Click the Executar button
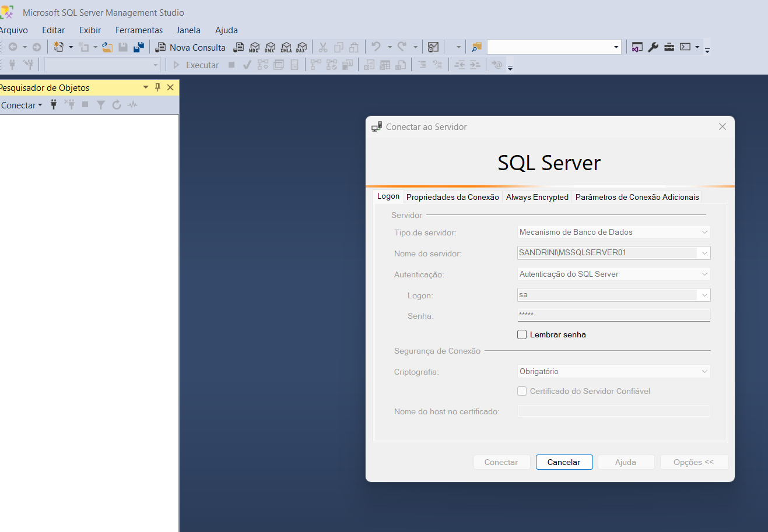This screenshot has height=532, width=768. [196, 65]
